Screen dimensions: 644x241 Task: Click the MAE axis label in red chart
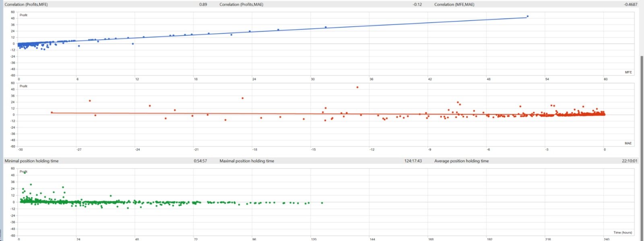point(628,143)
